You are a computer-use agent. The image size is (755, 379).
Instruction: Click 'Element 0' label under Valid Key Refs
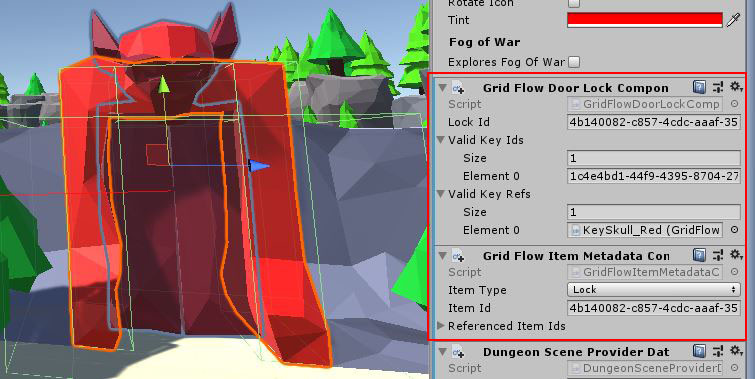pos(491,230)
